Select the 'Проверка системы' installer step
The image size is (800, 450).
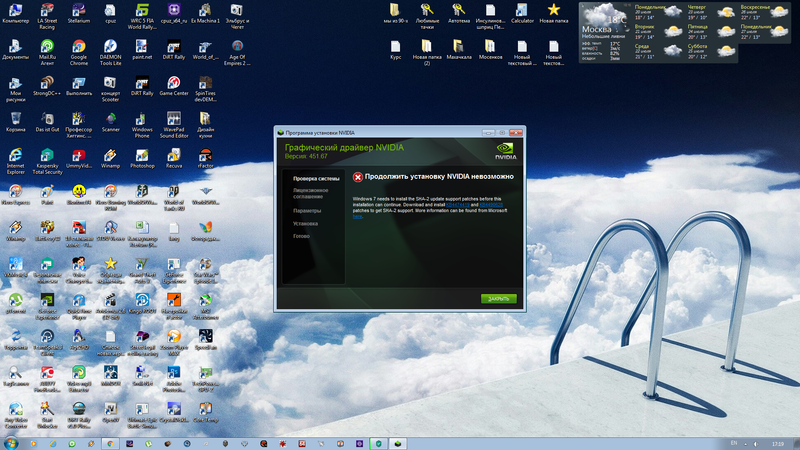pos(316,179)
